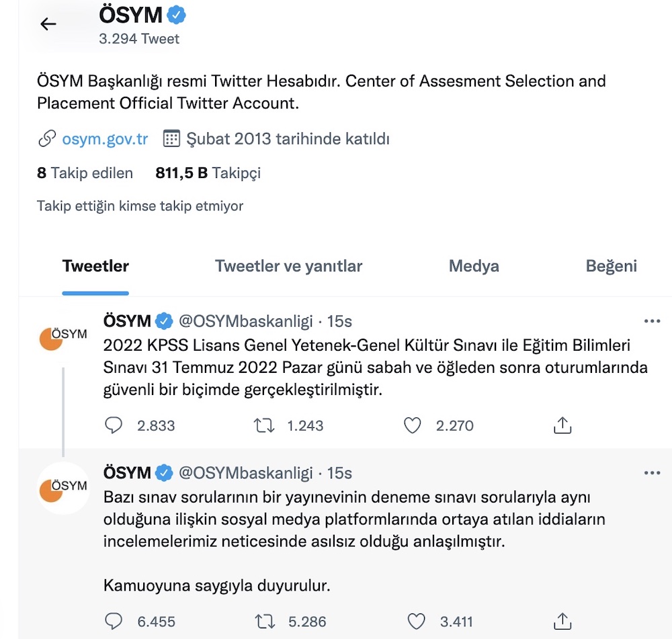Select the Beğeni tab
The image size is (672, 639).
[x=611, y=266]
